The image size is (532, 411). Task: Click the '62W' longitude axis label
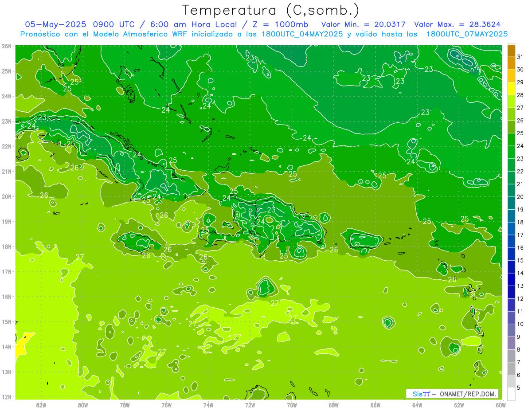[459, 404]
